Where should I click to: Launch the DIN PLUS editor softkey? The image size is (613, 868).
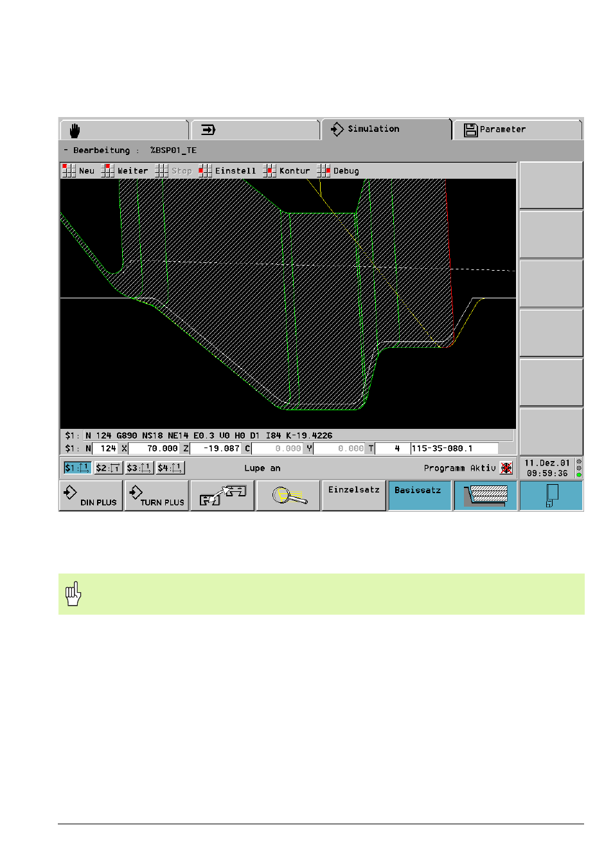tap(91, 496)
